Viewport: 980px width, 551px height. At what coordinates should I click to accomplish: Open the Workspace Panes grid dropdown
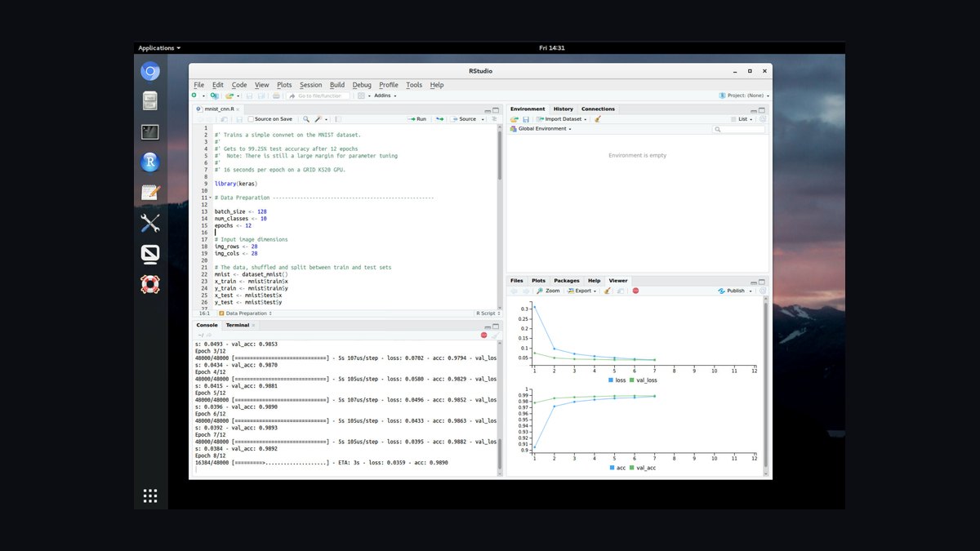[x=363, y=96]
